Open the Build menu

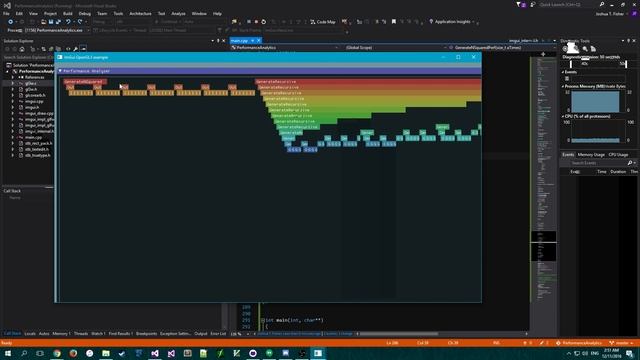click(68, 13)
